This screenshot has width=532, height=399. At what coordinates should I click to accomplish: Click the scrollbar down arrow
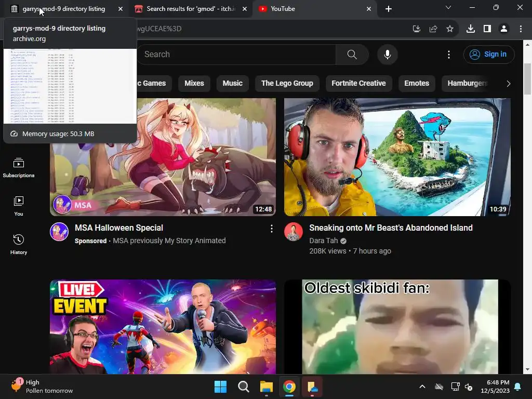click(528, 369)
